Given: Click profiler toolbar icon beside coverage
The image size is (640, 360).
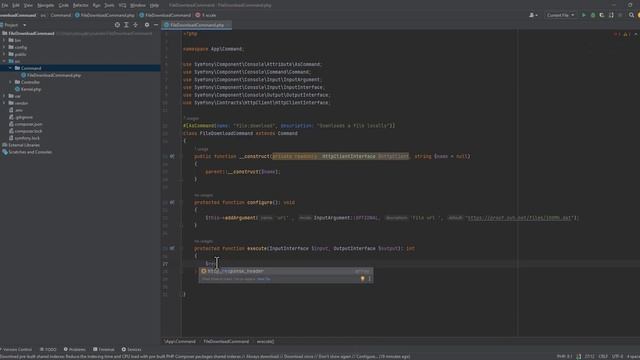Looking at the screenshot, I should (611, 15).
